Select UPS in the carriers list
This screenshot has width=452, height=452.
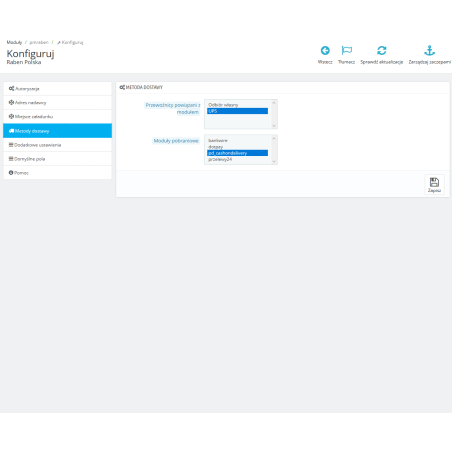pyautogui.click(x=237, y=111)
